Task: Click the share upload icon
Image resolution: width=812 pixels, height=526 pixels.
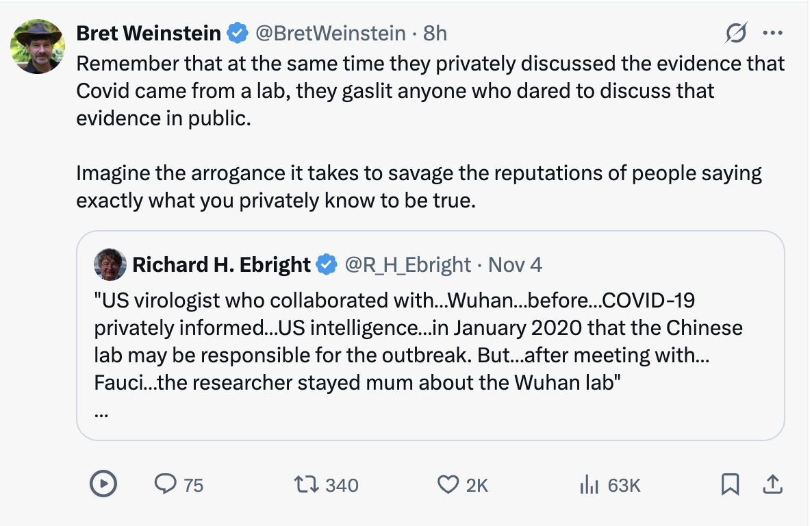Action: point(772,485)
